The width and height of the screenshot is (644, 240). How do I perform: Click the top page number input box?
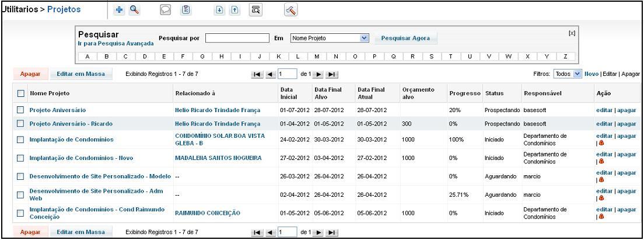point(288,74)
